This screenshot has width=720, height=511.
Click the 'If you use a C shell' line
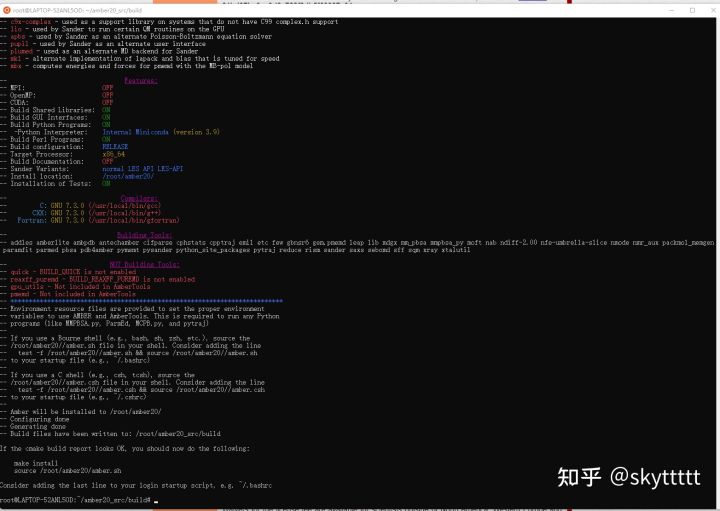(x=102, y=374)
